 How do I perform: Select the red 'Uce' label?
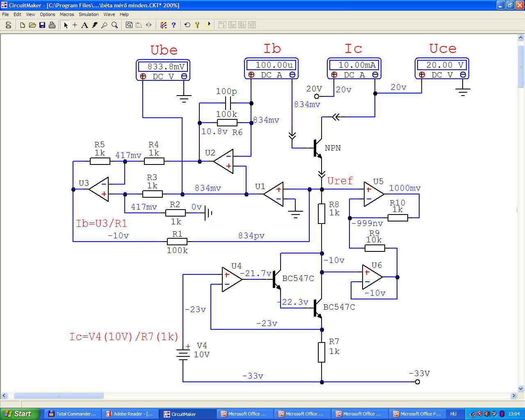click(443, 48)
